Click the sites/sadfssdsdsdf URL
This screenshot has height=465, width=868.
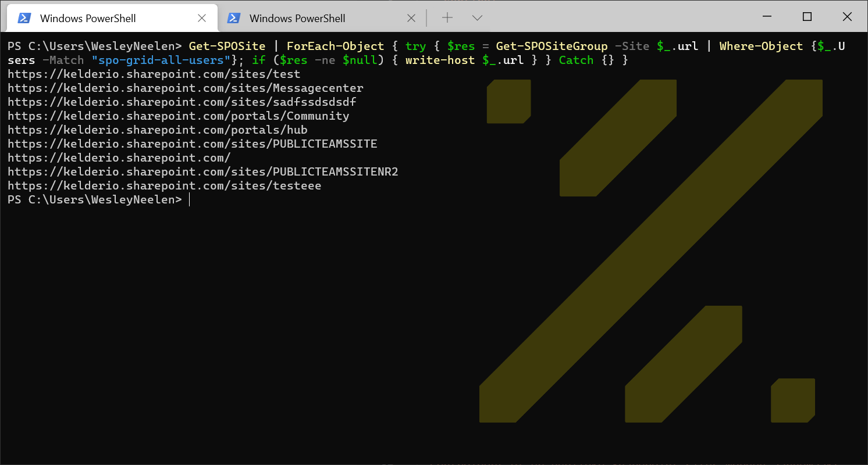coord(182,102)
